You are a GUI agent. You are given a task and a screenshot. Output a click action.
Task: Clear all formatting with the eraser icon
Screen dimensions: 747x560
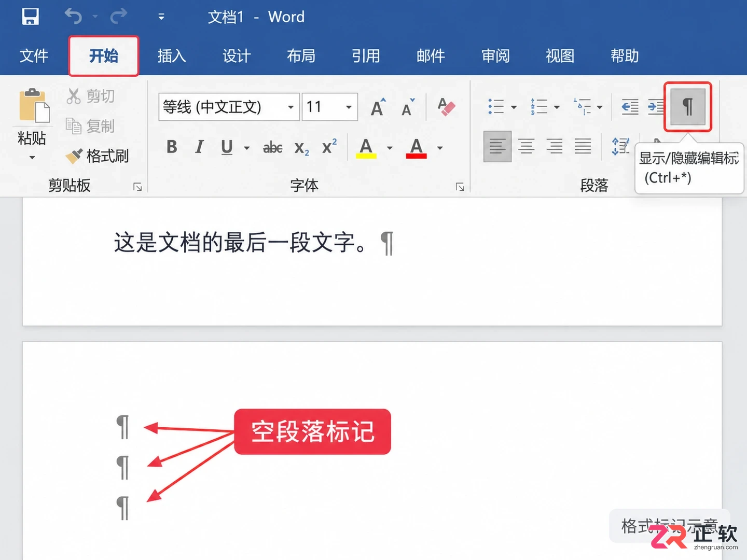click(x=446, y=107)
